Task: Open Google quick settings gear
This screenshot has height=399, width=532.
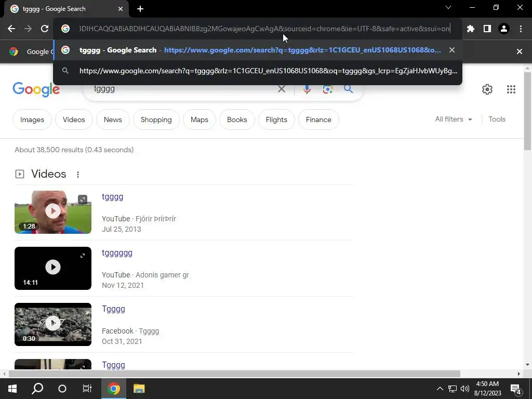Action: pyautogui.click(x=487, y=89)
